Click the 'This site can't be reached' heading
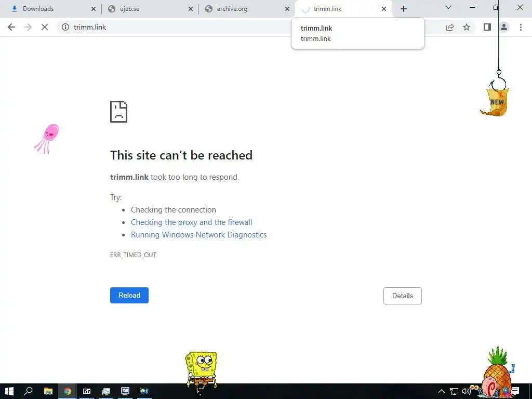This screenshot has width=532, height=399. (x=181, y=155)
